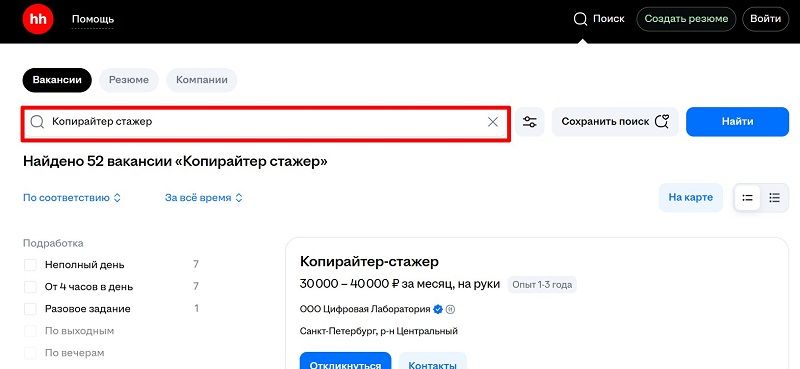800x369 pixels.
Task: Click the heart icon on Сохранить поиск
Action: coord(662,121)
